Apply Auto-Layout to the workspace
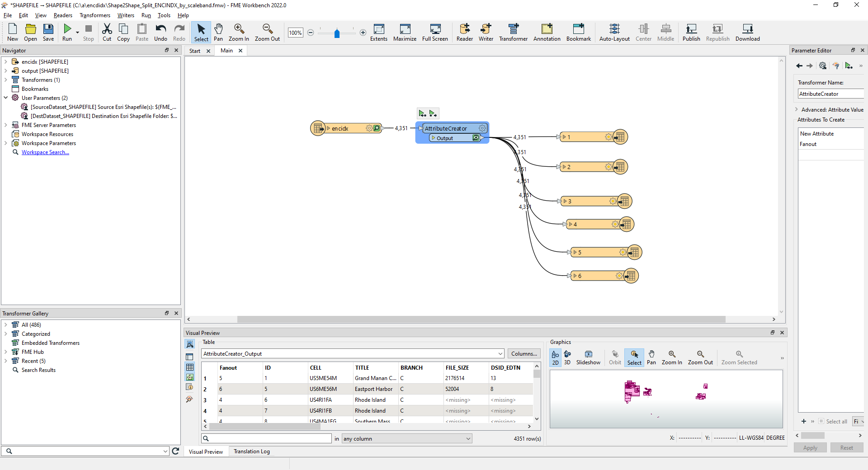This screenshot has width=868, height=470. pyautogui.click(x=614, y=32)
